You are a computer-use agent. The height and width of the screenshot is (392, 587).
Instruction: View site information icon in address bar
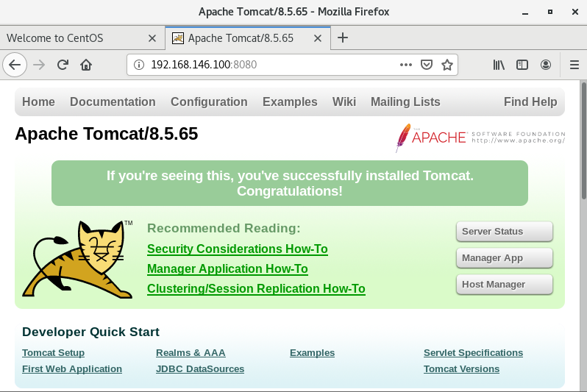pos(139,65)
